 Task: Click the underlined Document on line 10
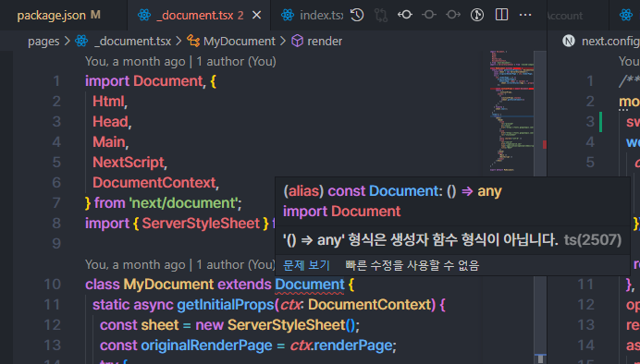pos(310,285)
